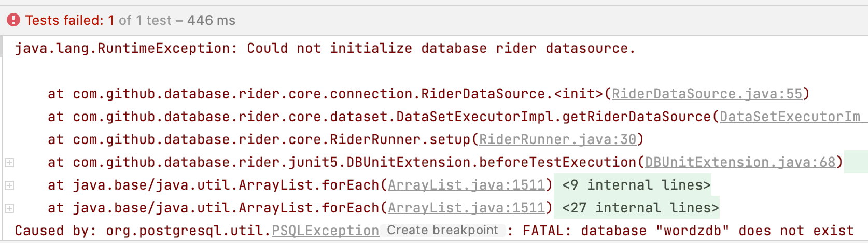This screenshot has width=868, height=243.
Task: Follow the PSQLException class link
Action: (x=325, y=231)
